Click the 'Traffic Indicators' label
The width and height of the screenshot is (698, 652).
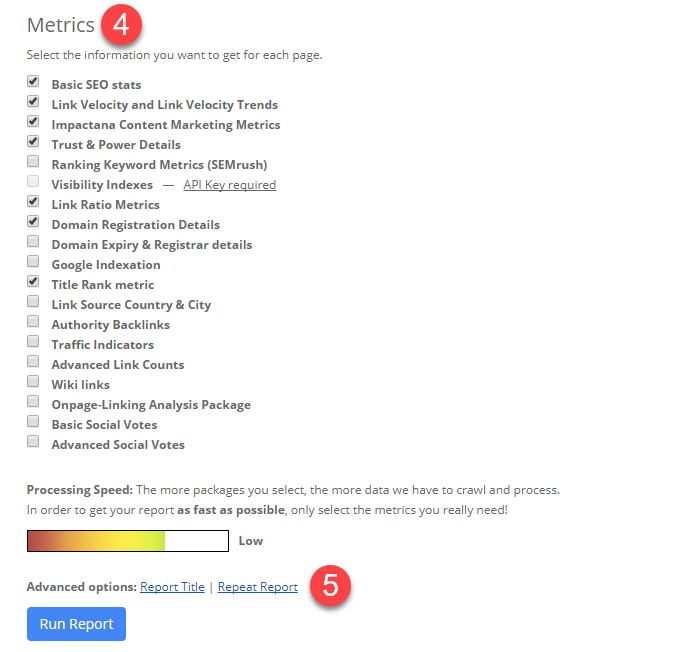(103, 345)
